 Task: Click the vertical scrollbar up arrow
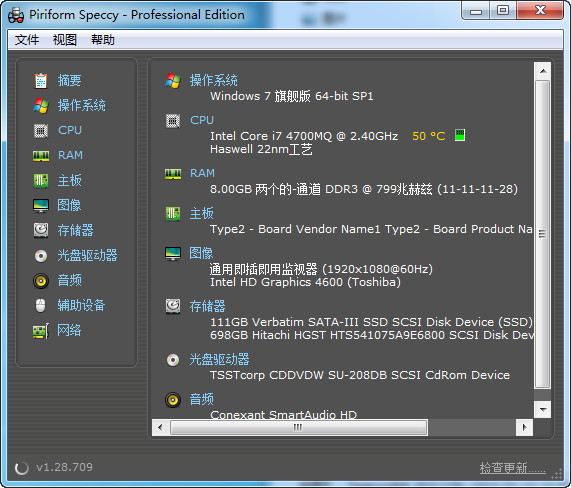(543, 71)
